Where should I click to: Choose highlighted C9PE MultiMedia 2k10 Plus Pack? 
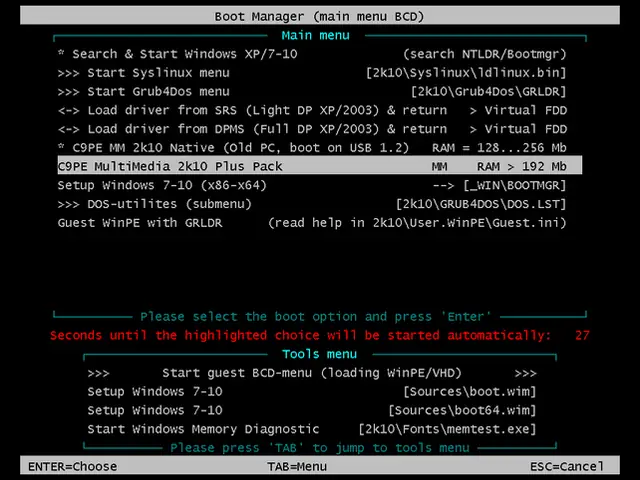tap(320, 166)
